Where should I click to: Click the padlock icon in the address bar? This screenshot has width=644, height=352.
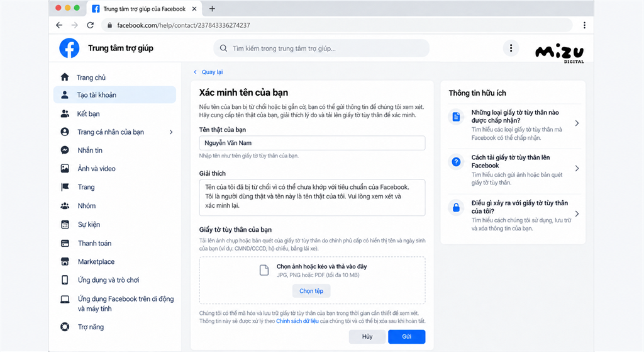pos(109,25)
